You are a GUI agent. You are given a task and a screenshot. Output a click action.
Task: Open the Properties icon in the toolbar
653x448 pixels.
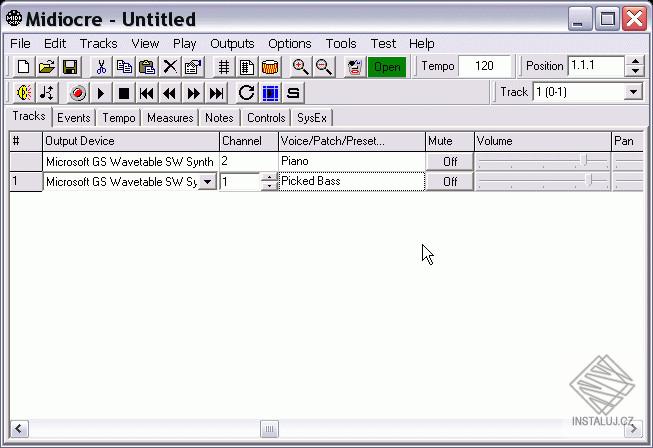[x=193, y=67]
